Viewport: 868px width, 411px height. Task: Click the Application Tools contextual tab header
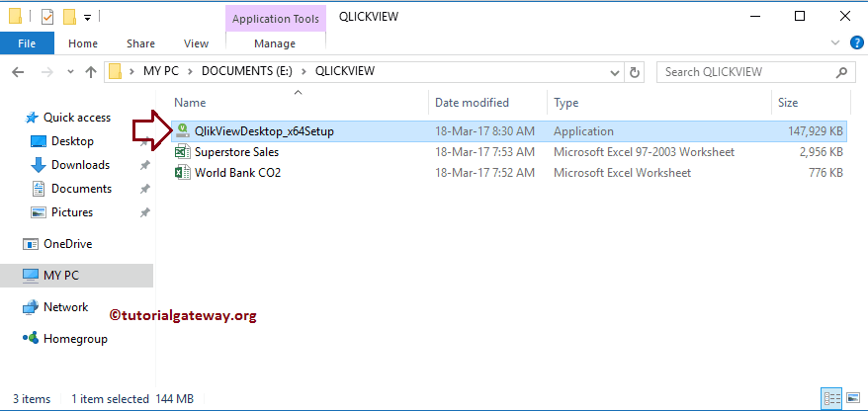point(276,19)
